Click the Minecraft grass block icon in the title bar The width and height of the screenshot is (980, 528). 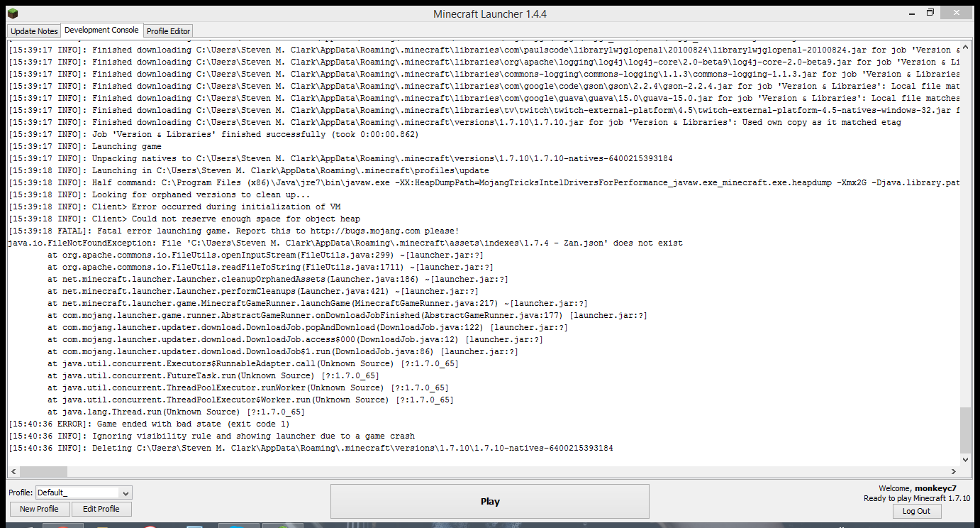coord(12,14)
